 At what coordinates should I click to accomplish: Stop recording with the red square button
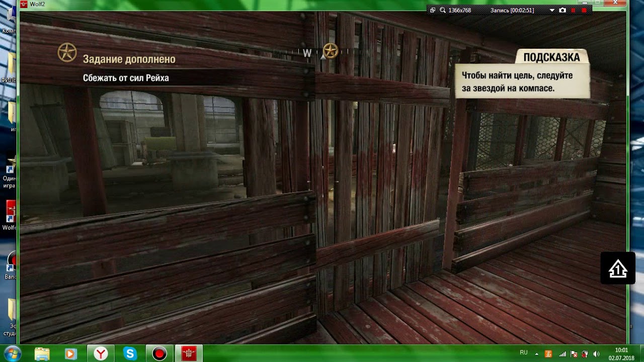pyautogui.click(x=584, y=10)
